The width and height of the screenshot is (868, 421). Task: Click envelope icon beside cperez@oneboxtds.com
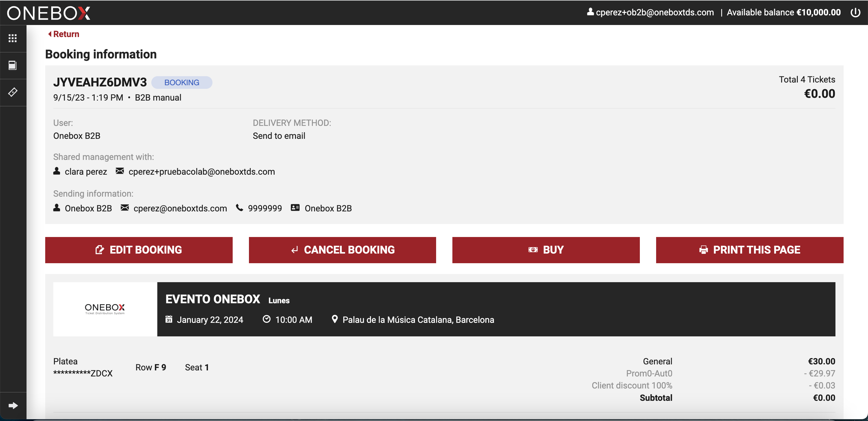pos(125,208)
